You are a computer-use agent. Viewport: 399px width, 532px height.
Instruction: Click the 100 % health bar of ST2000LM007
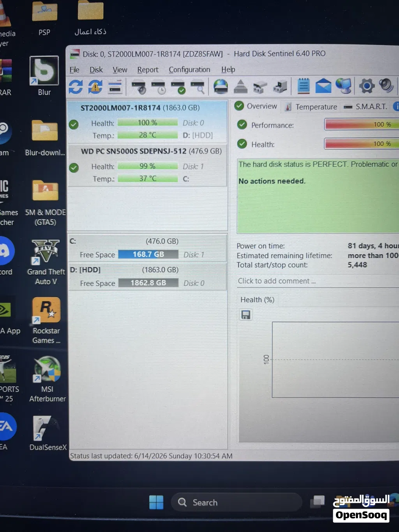pos(148,123)
